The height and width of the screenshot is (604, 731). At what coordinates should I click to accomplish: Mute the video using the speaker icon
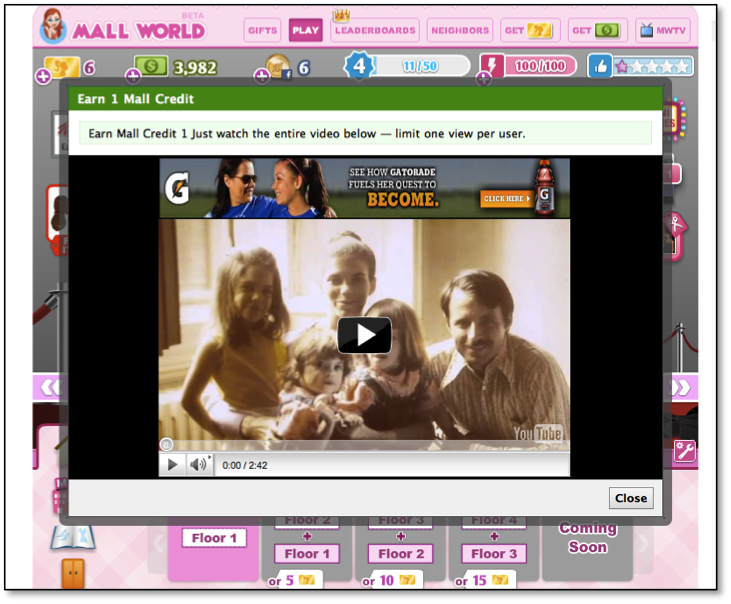tap(198, 465)
